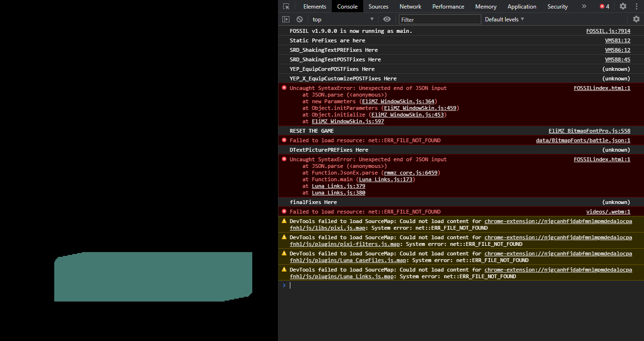The height and width of the screenshot is (341, 644).
Task: Click the teal window in game canvas
Action: (x=153, y=277)
